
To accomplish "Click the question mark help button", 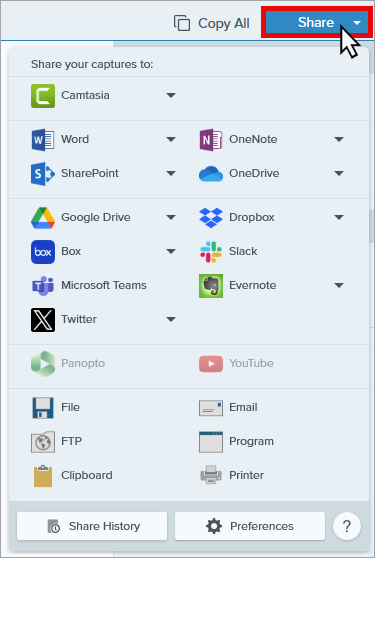I will point(347,526).
